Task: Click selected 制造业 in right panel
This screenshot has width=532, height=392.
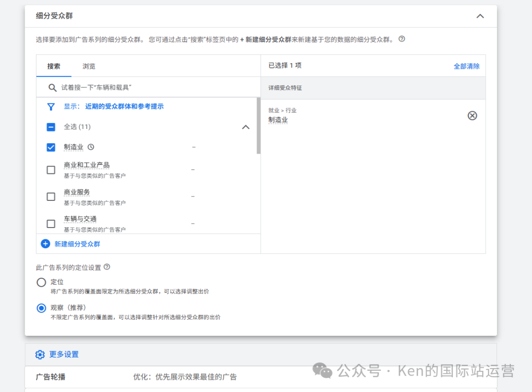Action: click(x=278, y=120)
